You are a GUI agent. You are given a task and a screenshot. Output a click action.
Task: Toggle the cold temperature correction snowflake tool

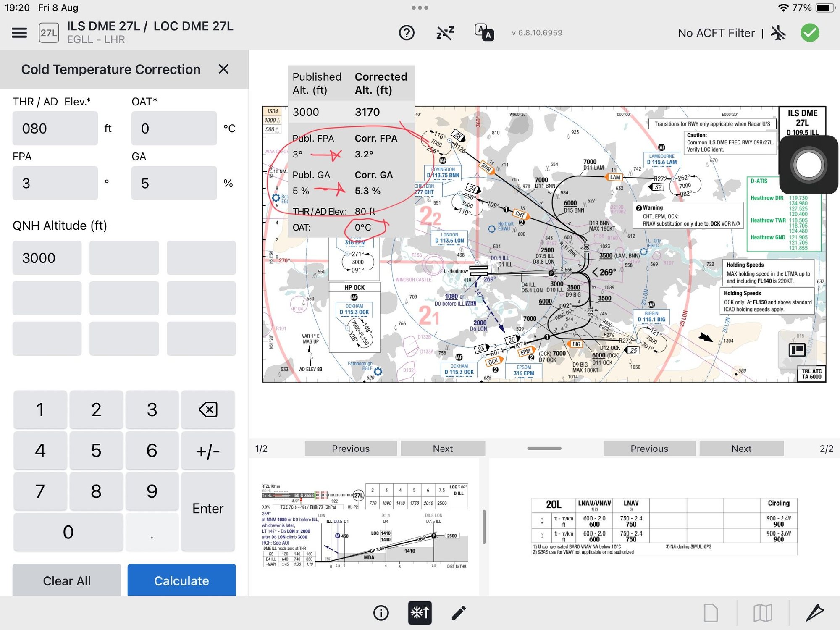[420, 613]
